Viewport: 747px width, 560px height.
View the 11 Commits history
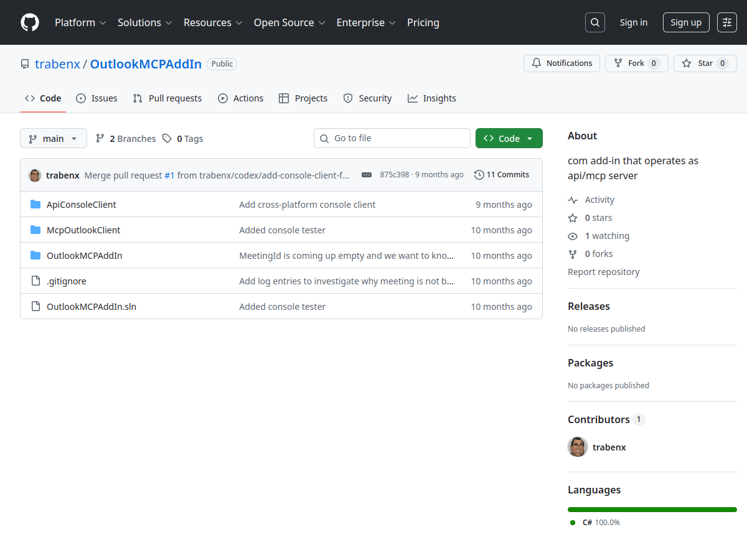pyautogui.click(x=502, y=175)
